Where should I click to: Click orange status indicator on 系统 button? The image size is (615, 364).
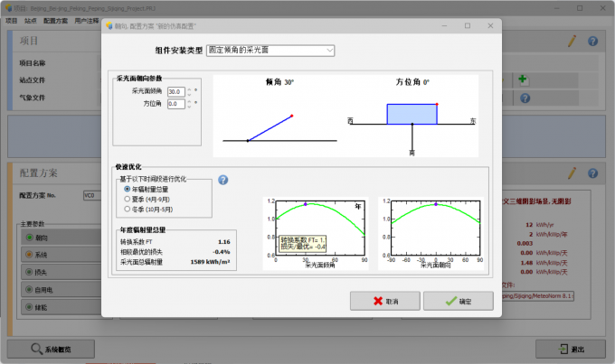[x=29, y=255]
